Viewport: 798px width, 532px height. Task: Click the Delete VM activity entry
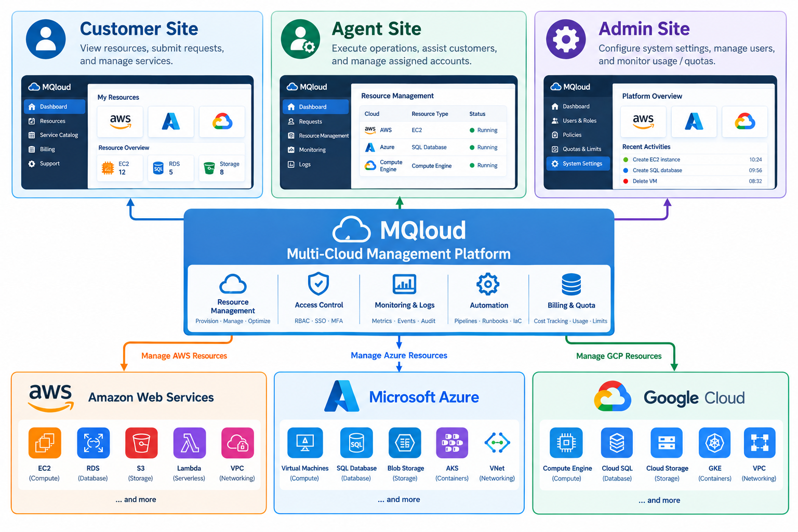(x=693, y=181)
